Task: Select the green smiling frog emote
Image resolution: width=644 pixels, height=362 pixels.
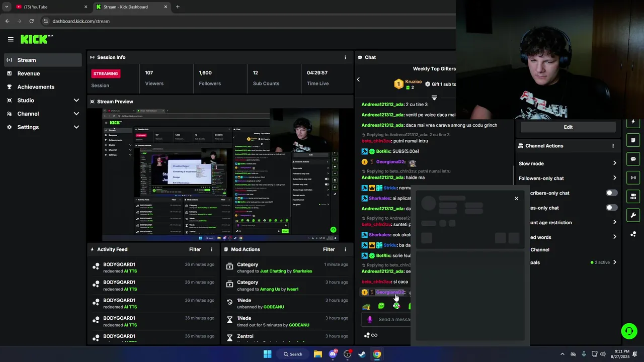Action: point(381,306)
